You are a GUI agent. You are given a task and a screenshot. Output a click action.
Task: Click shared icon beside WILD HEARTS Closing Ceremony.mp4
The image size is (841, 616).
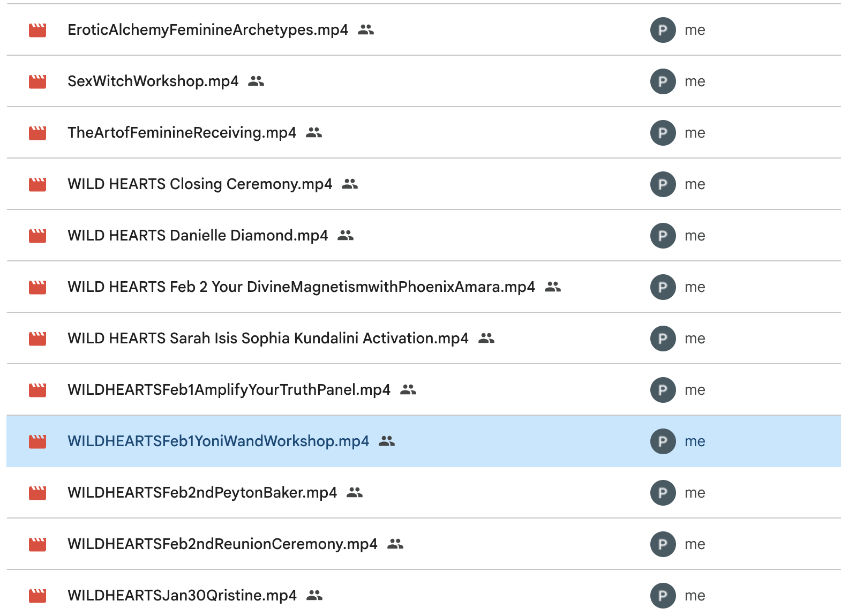pyautogui.click(x=350, y=184)
